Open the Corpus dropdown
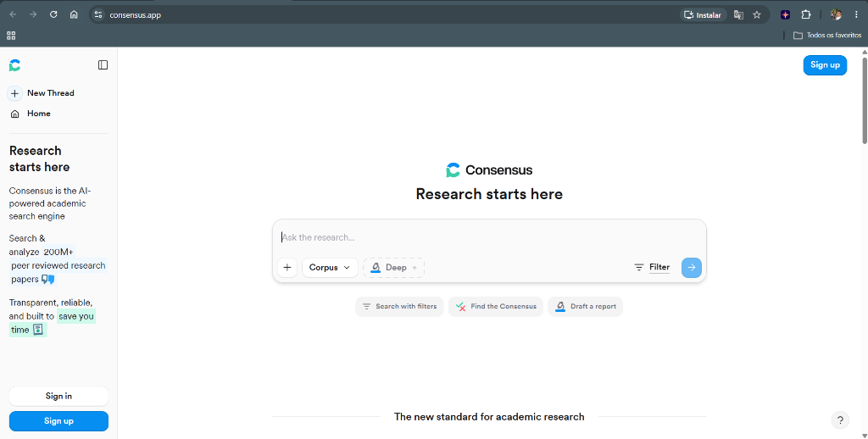The width and height of the screenshot is (868, 439). tap(330, 268)
